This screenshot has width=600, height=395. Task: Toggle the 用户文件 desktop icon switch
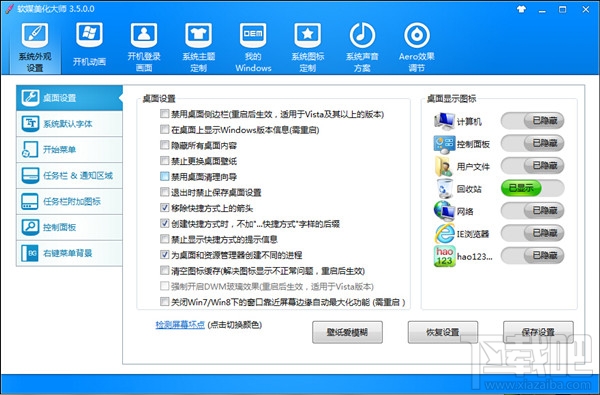[x=532, y=165]
